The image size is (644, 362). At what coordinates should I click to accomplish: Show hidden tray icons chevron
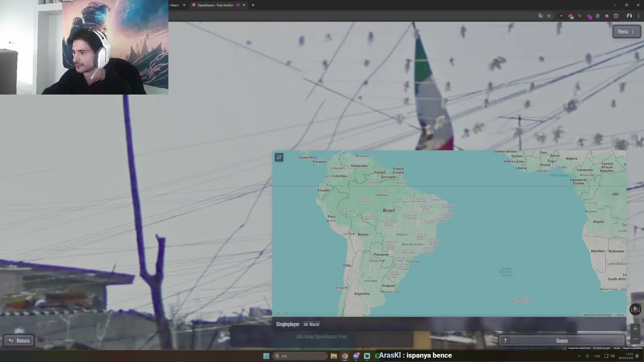pyautogui.click(x=579, y=356)
